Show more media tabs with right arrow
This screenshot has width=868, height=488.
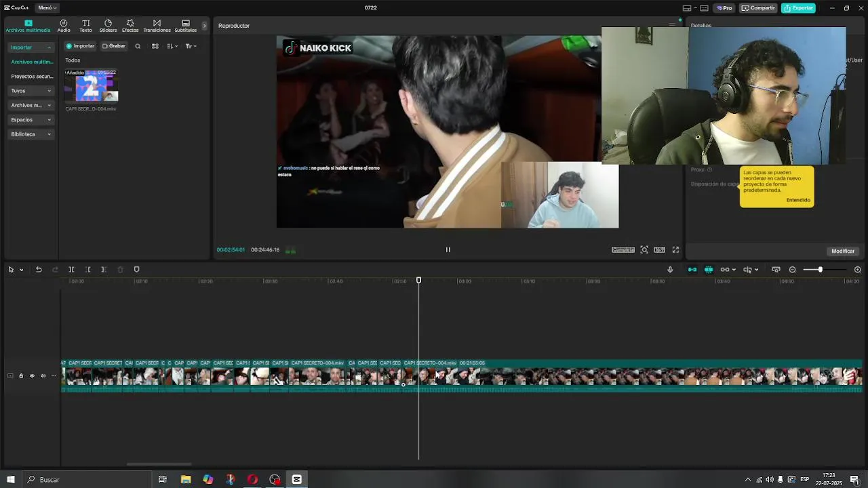[x=205, y=26]
